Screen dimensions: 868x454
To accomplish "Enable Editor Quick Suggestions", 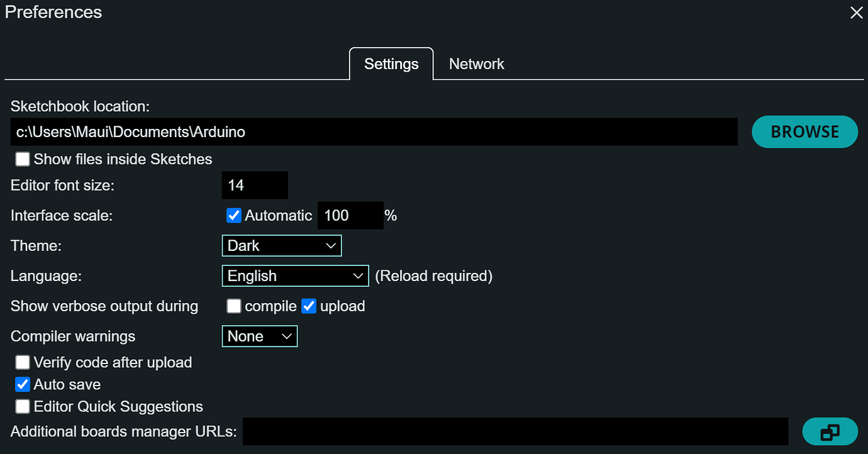I will [23, 406].
